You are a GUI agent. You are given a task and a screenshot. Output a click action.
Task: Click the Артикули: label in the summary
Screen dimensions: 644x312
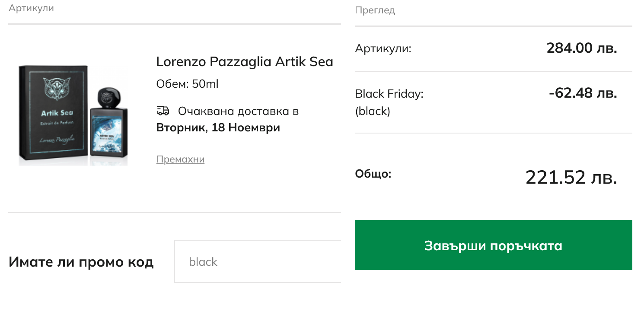pyautogui.click(x=383, y=48)
